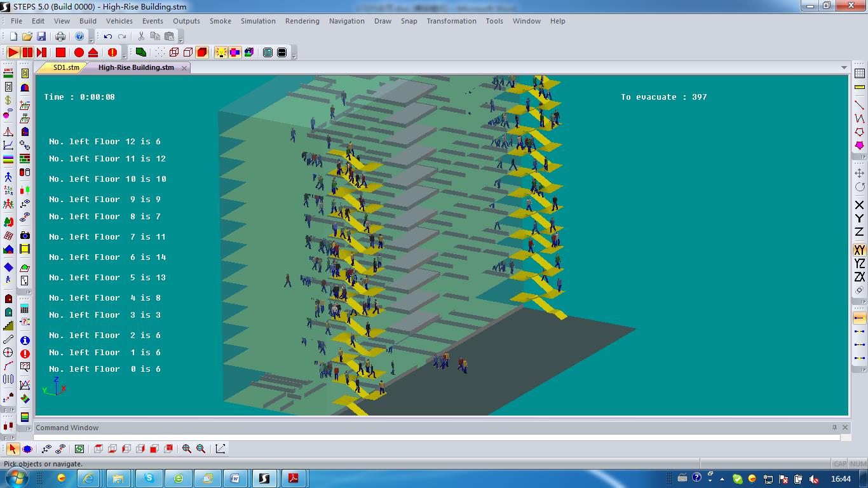
Task: Click the red exclamation alarm icon
Action: tap(112, 52)
